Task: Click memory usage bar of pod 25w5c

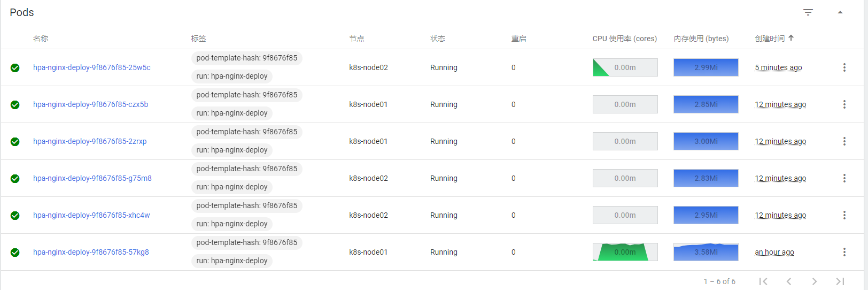Action: point(706,67)
